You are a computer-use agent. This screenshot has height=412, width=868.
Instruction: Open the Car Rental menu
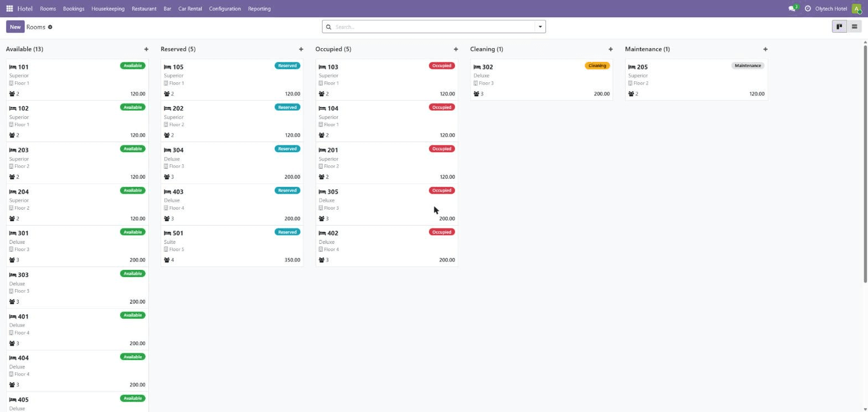190,9
